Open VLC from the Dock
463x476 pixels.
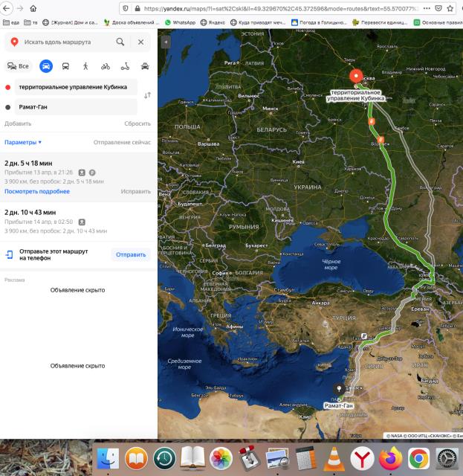tap(334, 458)
